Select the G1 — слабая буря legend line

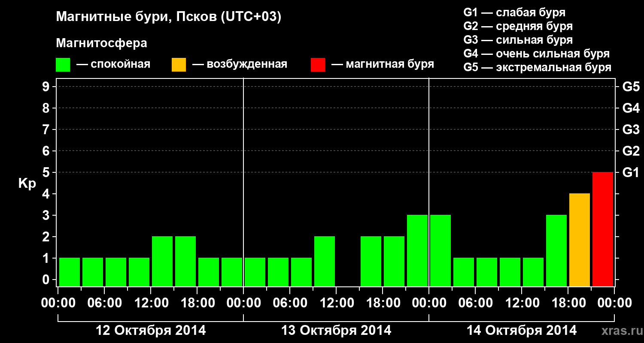514,12
